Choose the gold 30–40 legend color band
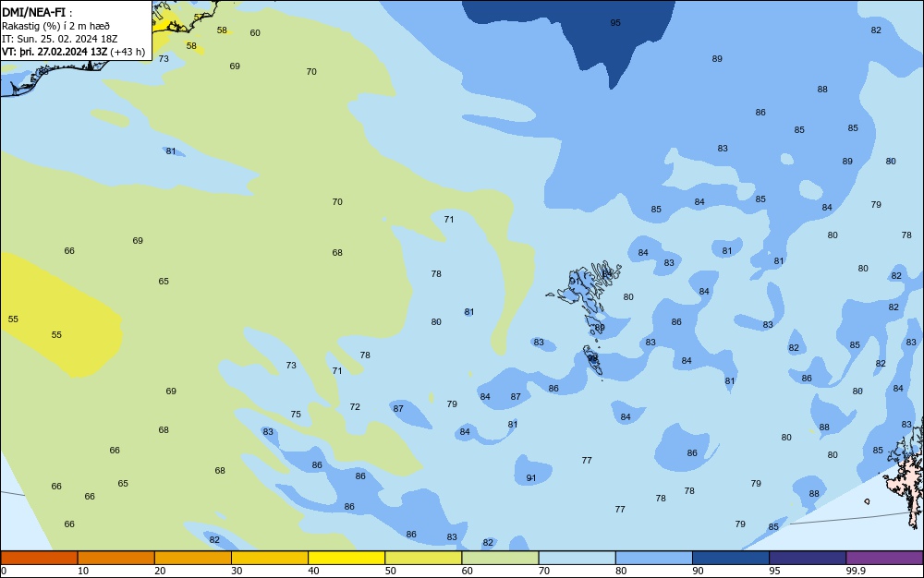Image resolution: width=924 pixels, height=578 pixels. [x=269, y=558]
